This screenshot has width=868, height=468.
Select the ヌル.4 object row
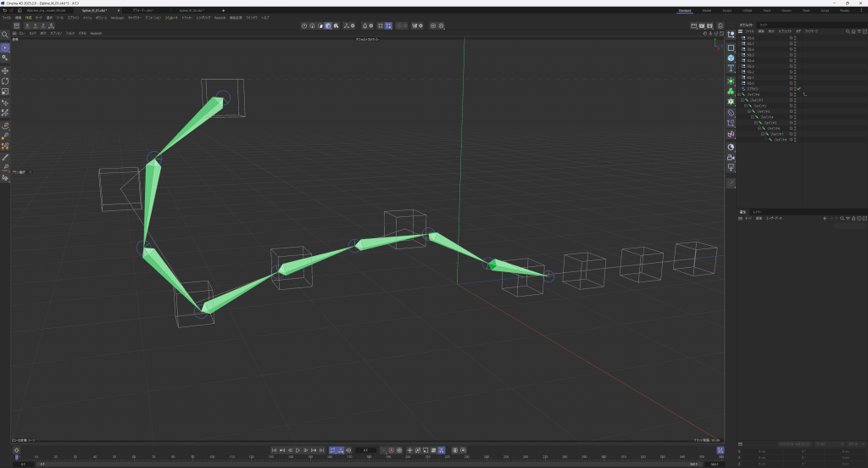(x=750, y=60)
